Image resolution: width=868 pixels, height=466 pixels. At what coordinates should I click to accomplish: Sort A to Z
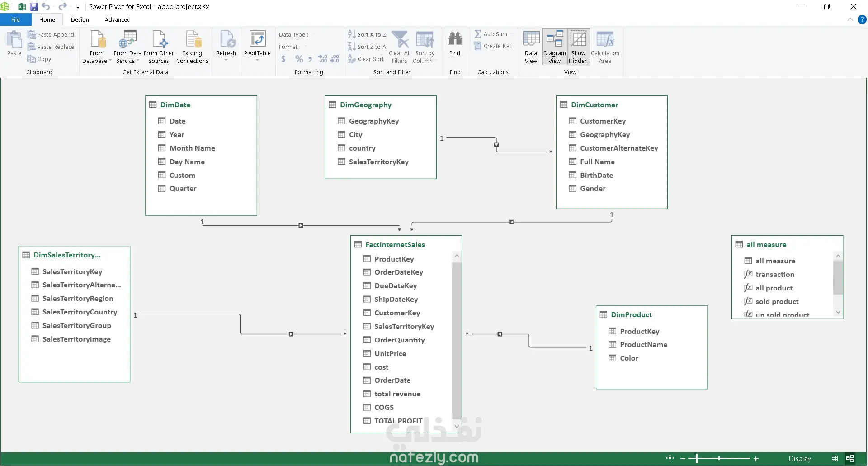tap(367, 34)
